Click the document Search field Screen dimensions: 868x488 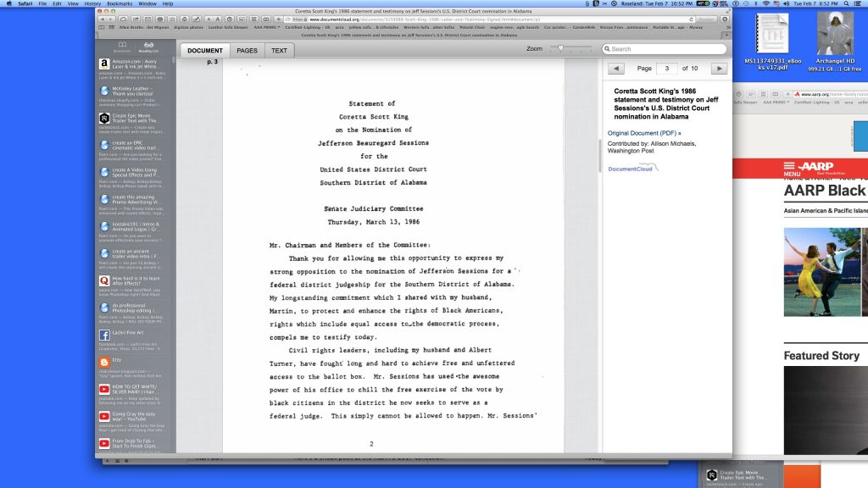coord(665,49)
